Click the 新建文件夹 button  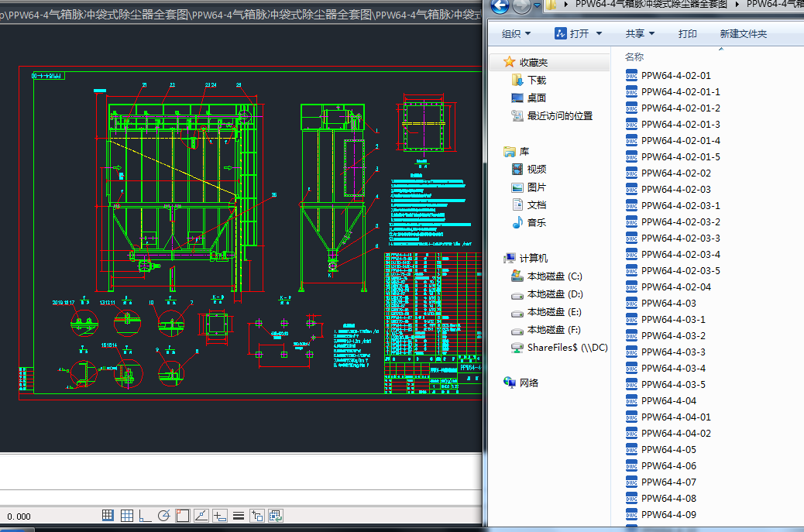tap(743, 33)
